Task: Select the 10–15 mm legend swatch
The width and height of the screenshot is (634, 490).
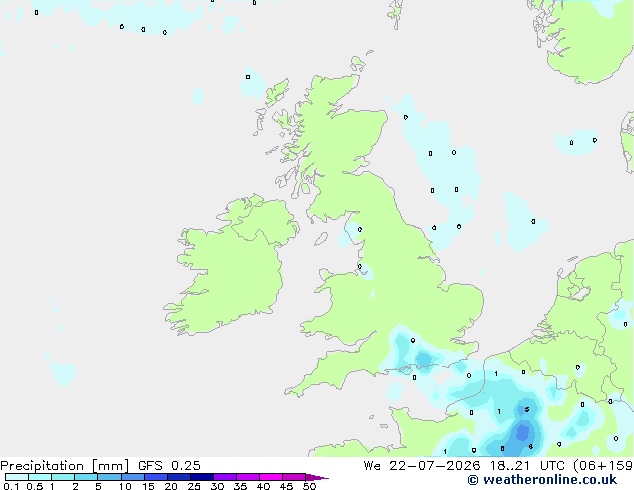Action: coord(132,477)
